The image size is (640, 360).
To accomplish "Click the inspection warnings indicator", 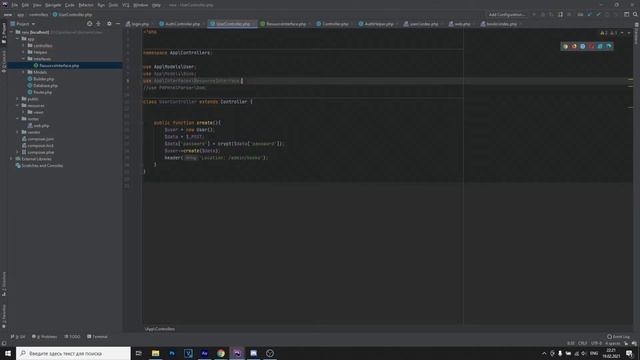I will click(x=609, y=33).
